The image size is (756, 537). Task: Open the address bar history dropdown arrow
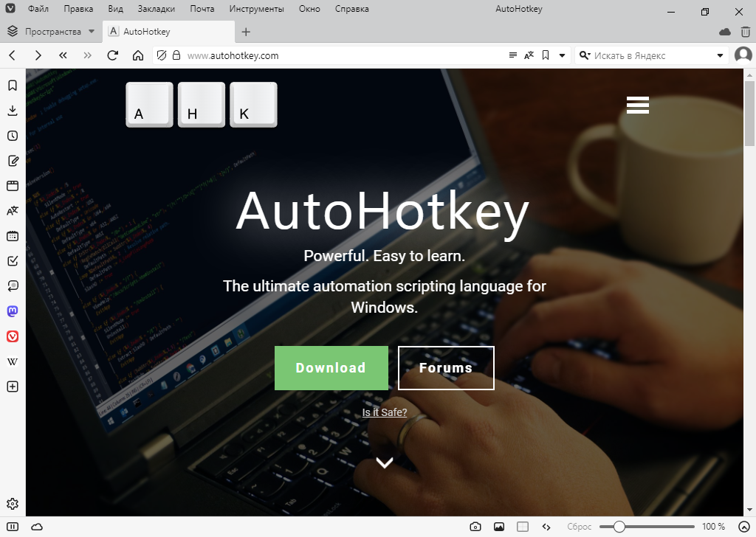(562, 55)
